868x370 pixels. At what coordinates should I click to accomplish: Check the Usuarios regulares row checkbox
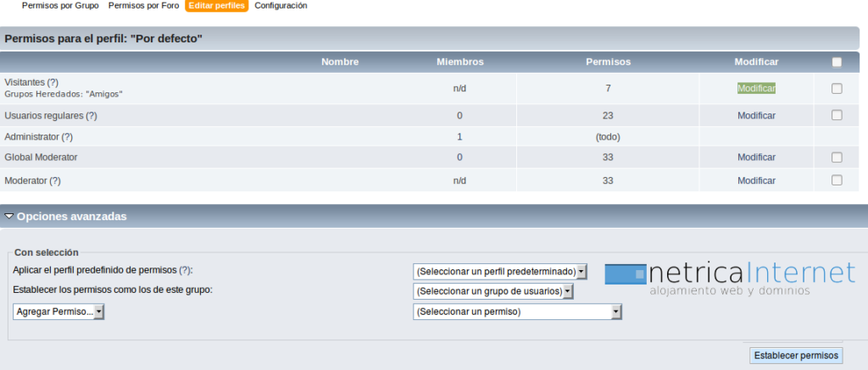coord(837,115)
